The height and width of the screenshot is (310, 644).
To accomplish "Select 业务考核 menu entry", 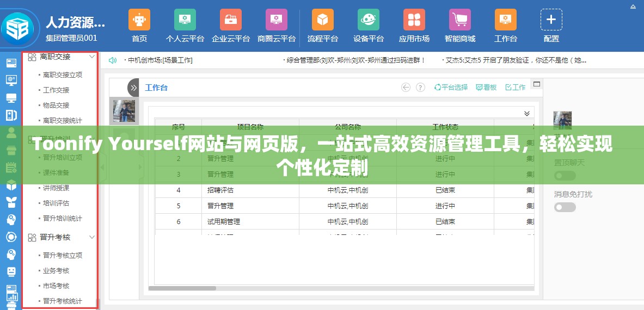I will click(56, 271).
